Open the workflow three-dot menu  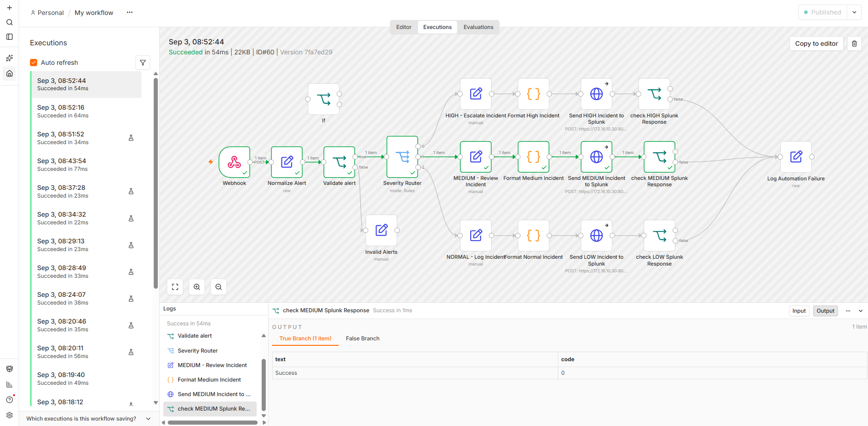[x=130, y=12]
